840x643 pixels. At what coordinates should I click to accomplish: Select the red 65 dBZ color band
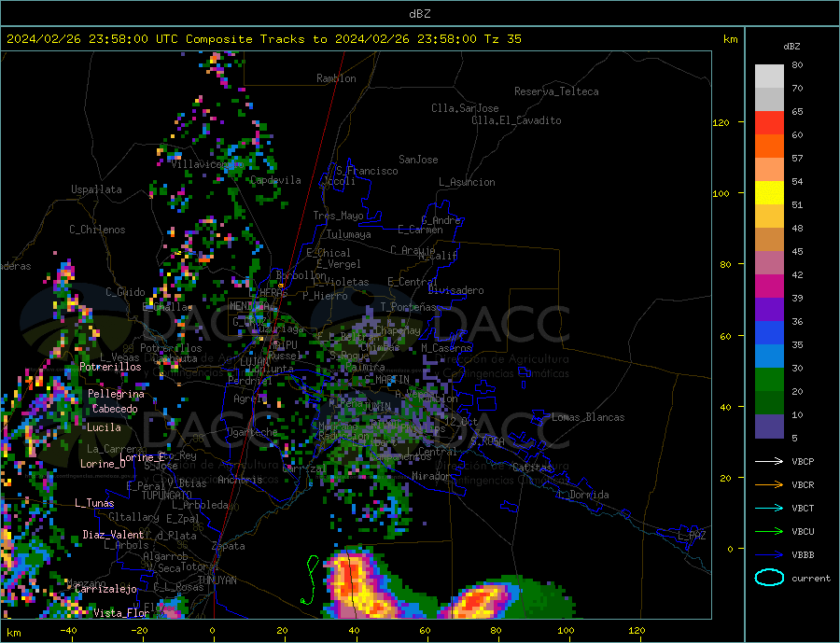[x=769, y=122]
